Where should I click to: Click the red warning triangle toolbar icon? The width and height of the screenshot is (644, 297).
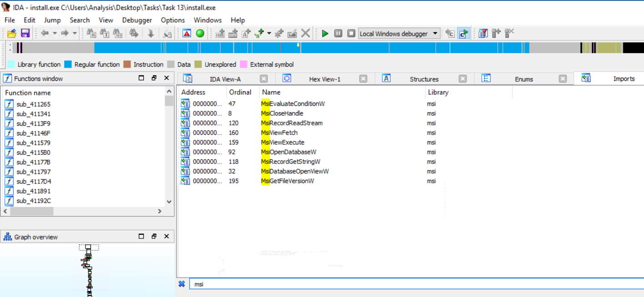[186, 33]
